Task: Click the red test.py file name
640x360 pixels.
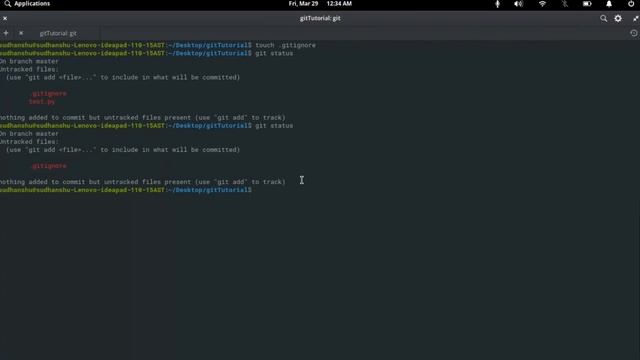Action: (42, 102)
